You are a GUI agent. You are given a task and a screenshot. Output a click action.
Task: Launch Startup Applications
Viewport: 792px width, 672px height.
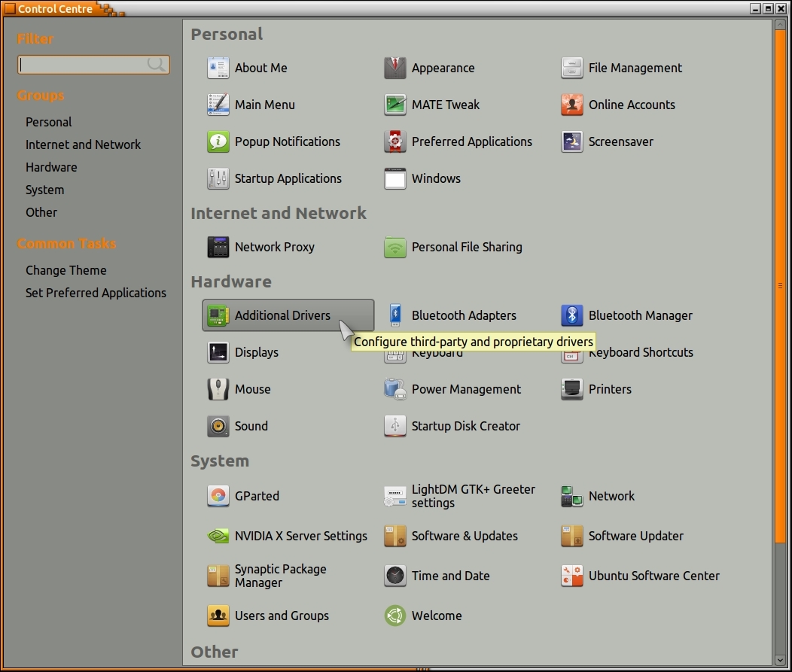[x=275, y=178]
